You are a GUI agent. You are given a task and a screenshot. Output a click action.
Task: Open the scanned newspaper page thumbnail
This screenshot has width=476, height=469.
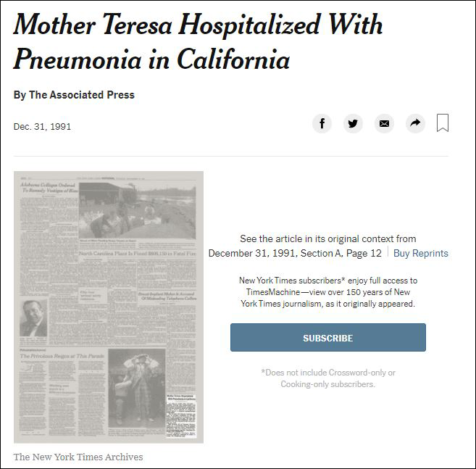tap(109, 307)
